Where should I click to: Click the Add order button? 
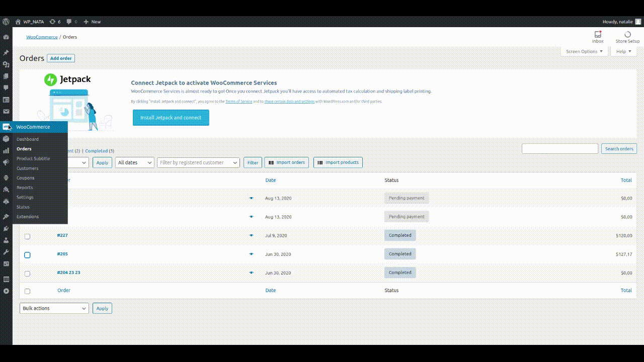pyautogui.click(x=61, y=58)
